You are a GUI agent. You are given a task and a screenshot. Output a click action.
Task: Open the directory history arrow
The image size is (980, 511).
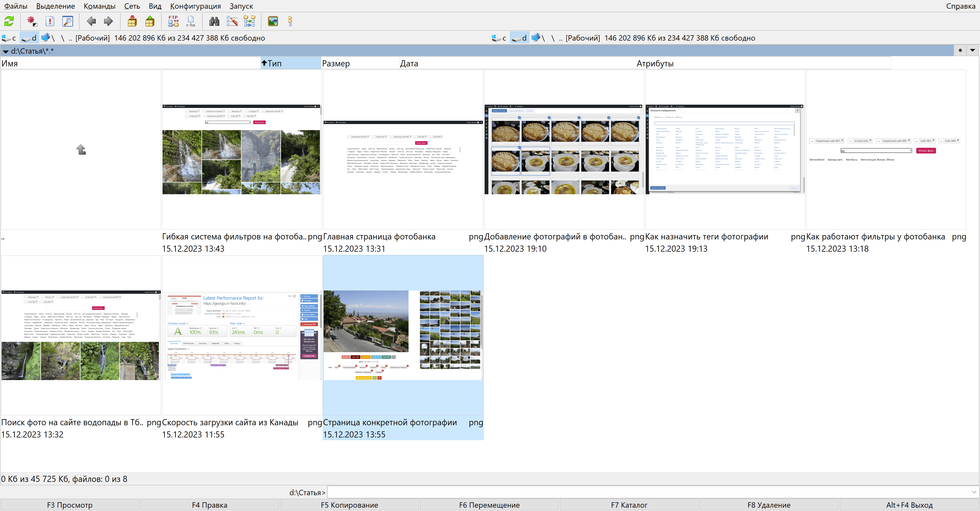point(972,51)
